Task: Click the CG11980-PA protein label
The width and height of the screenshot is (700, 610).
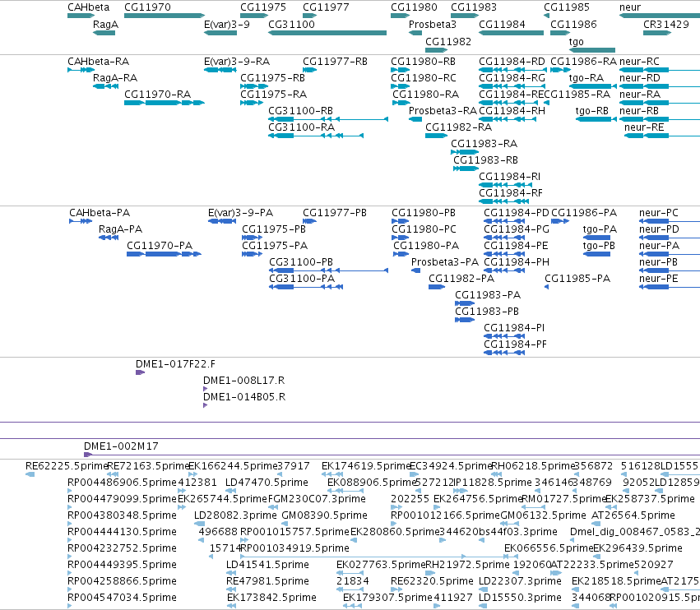Action: click(426, 246)
